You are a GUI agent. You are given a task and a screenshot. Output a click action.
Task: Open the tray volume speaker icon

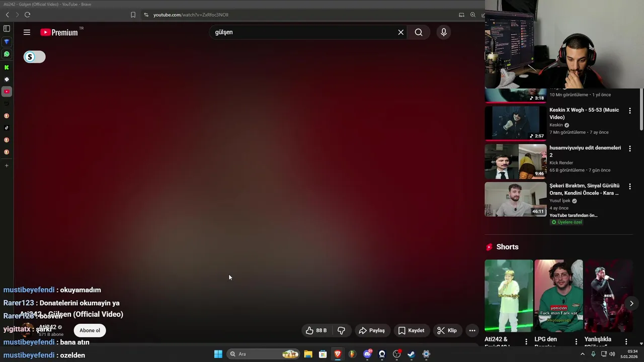click(x=612, y=354)
